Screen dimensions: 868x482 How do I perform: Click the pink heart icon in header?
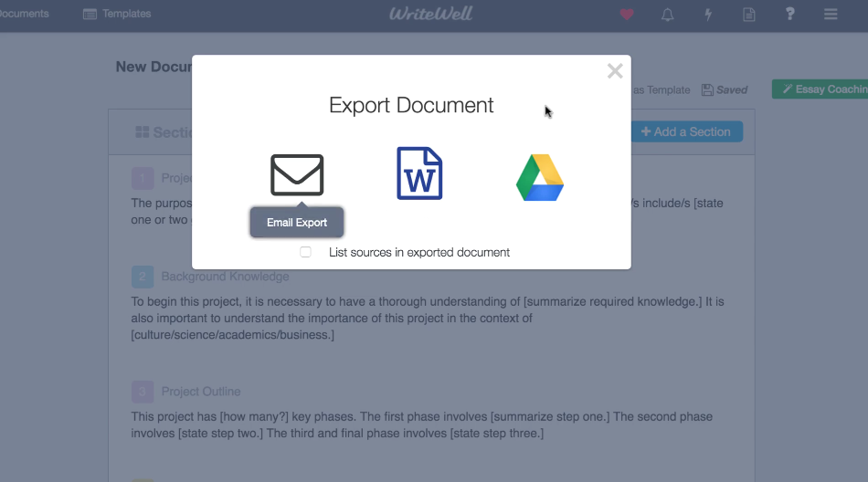pyautogui.click(x=627, y=15)
